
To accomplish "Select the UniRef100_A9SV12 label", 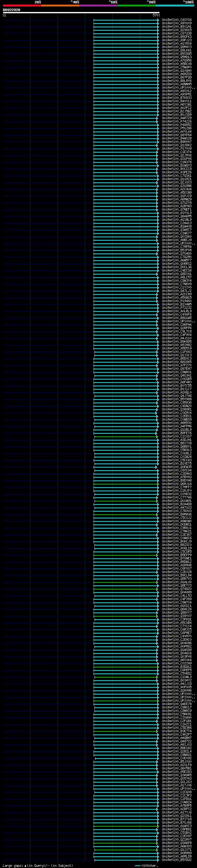I will (176, 91).
